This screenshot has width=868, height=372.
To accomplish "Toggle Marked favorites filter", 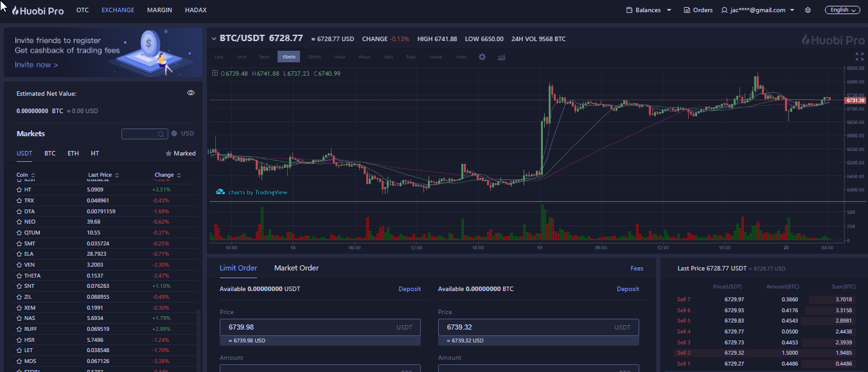I will tap(181, 154).
